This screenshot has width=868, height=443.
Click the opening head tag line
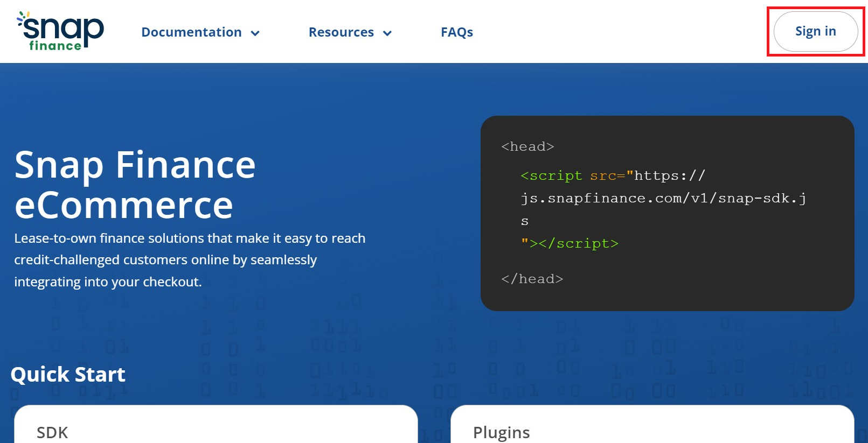(x=527, y=146)
